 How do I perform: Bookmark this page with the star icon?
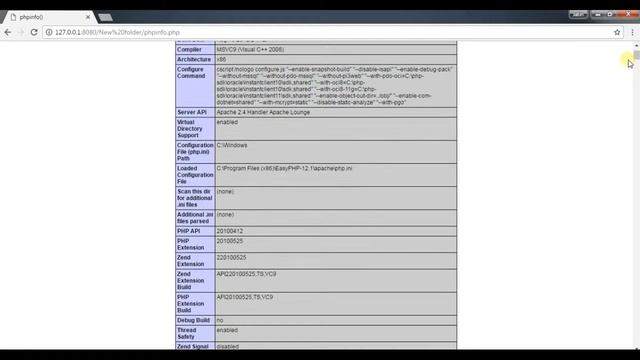coord(617,32)
